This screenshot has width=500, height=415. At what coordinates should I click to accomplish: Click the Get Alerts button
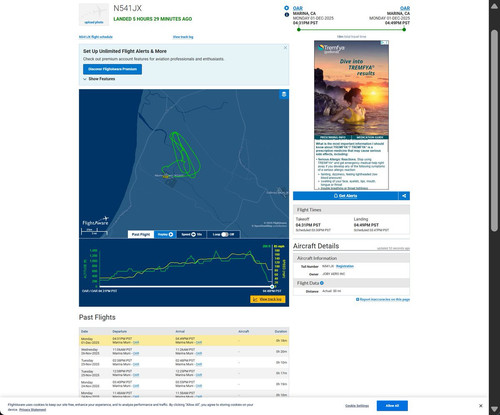pyautogui.click(x=345, y=196)
